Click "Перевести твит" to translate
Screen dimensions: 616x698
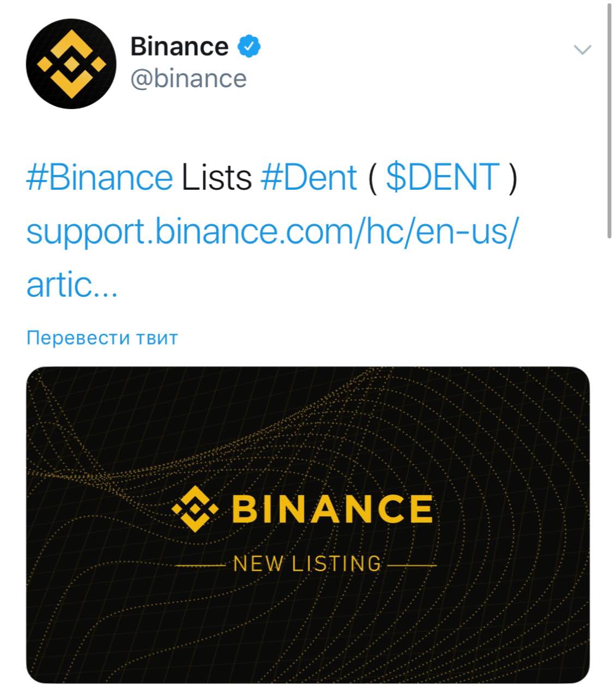click(102, 338)
